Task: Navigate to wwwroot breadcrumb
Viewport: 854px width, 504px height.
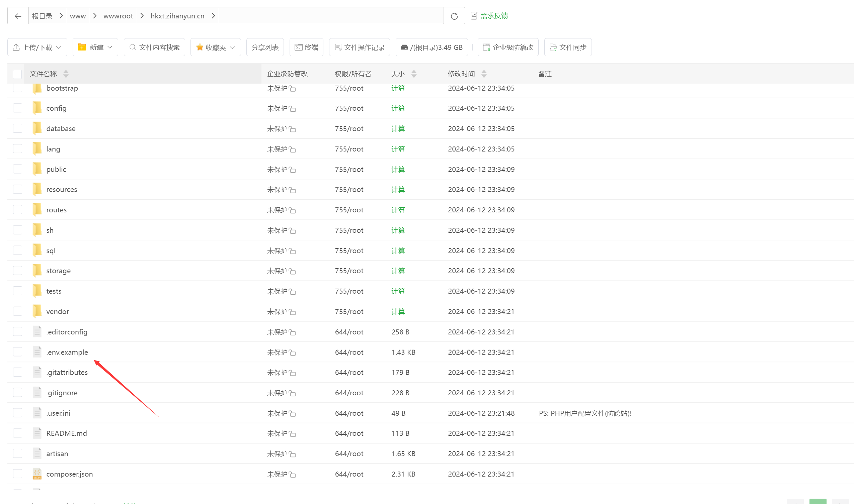Action: pyautogui.click(x=118, y=16)
